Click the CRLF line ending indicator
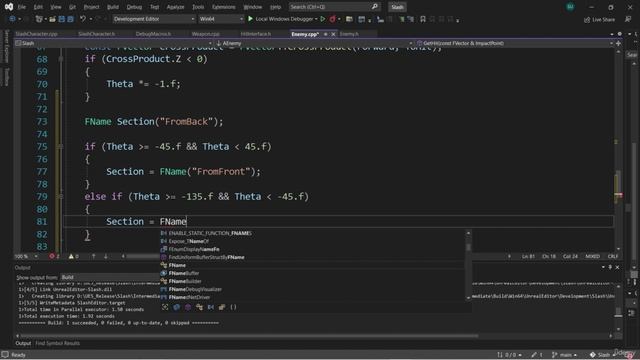This screenshot has height=360, width=640. 613,256
